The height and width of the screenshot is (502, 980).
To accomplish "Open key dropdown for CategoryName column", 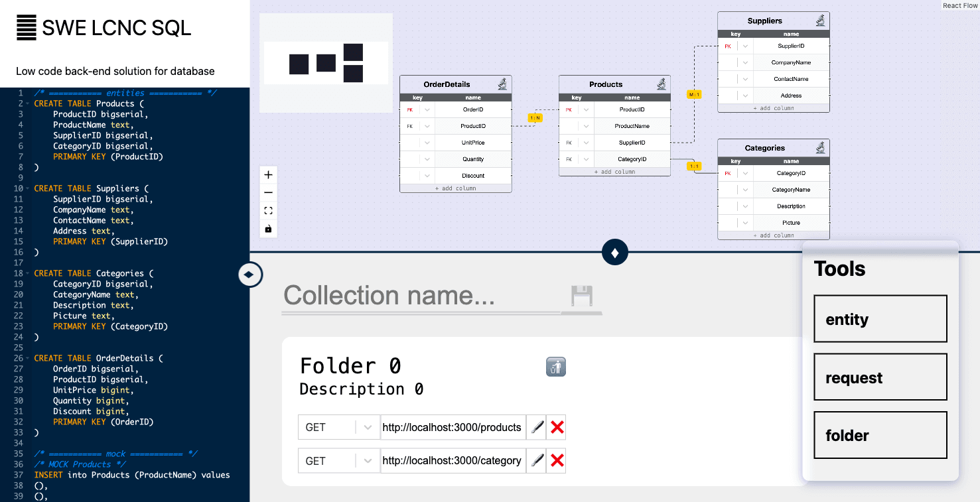I will (x=746, y=190).
